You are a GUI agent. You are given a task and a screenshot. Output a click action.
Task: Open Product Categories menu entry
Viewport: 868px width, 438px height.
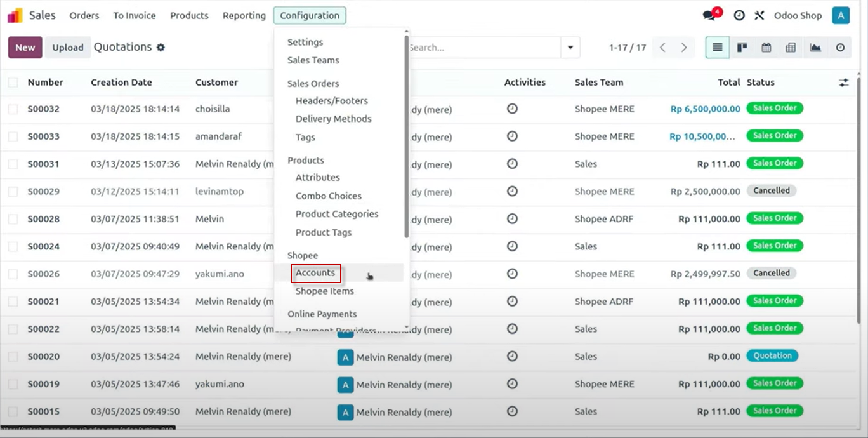coord(337,214)
